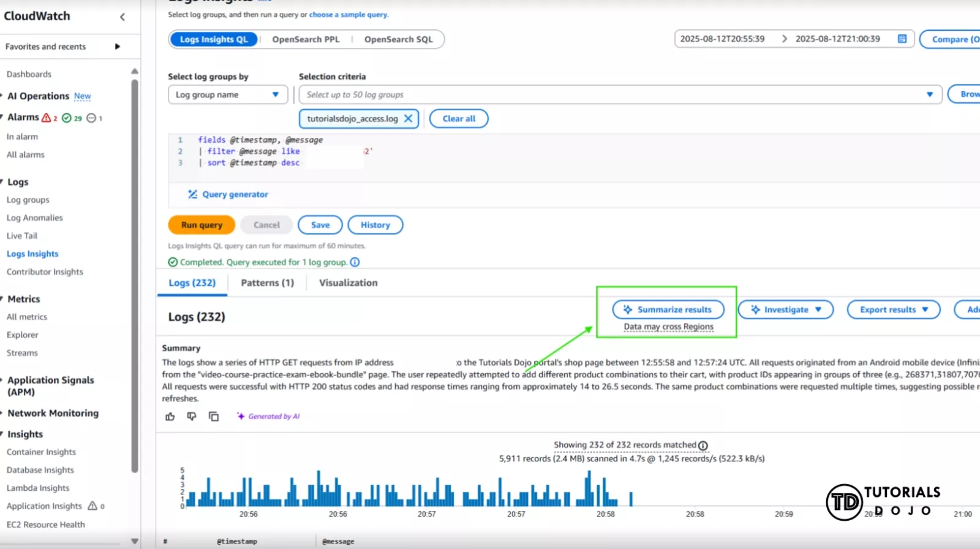This screenshot has width=980, height=549.
Task: Open query History
Action: (375, 225)
